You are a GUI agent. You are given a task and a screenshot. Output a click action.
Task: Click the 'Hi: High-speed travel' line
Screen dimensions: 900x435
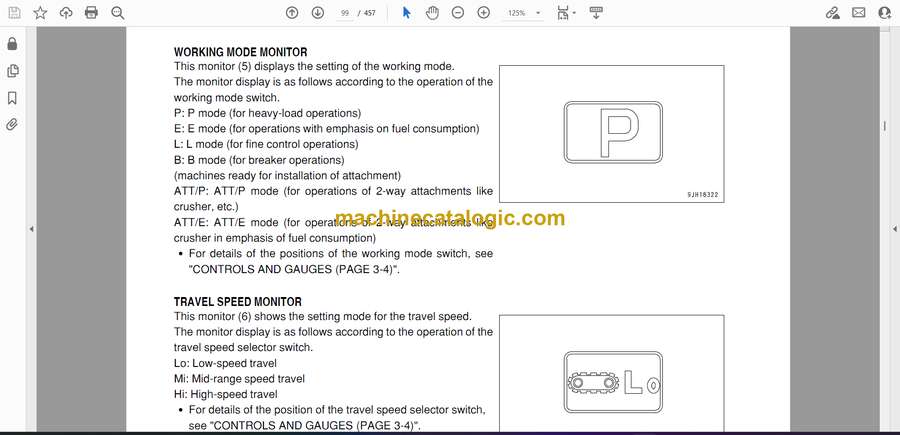[226, 394]
